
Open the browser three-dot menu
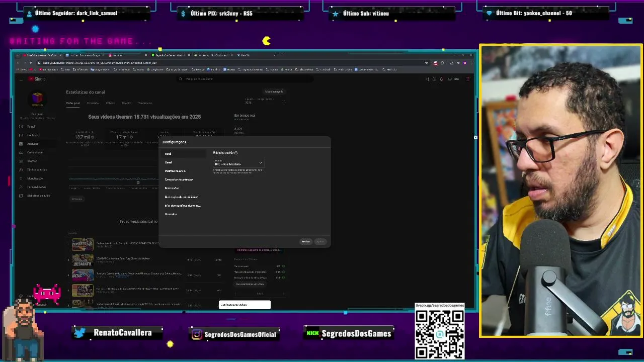pyautogui.click(x=471, y=63)
